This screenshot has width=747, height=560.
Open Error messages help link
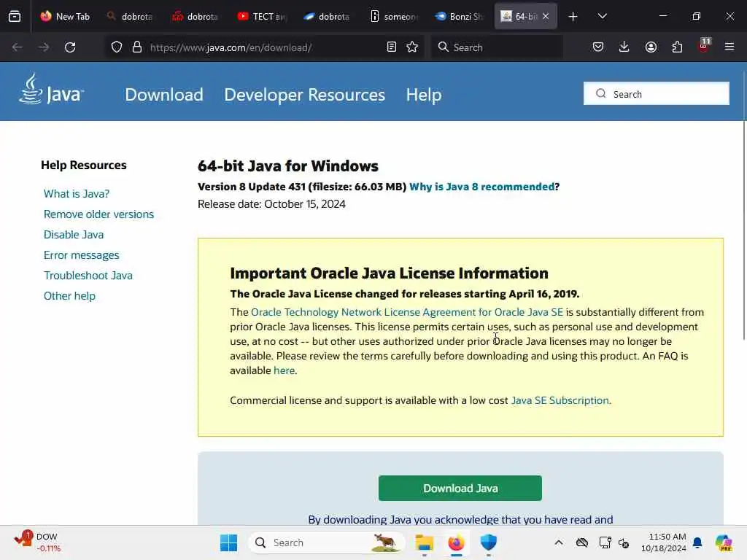(x=82, y=255)
